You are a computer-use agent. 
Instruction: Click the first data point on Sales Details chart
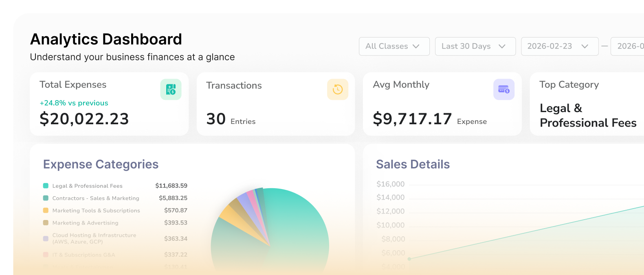[409, 259]
